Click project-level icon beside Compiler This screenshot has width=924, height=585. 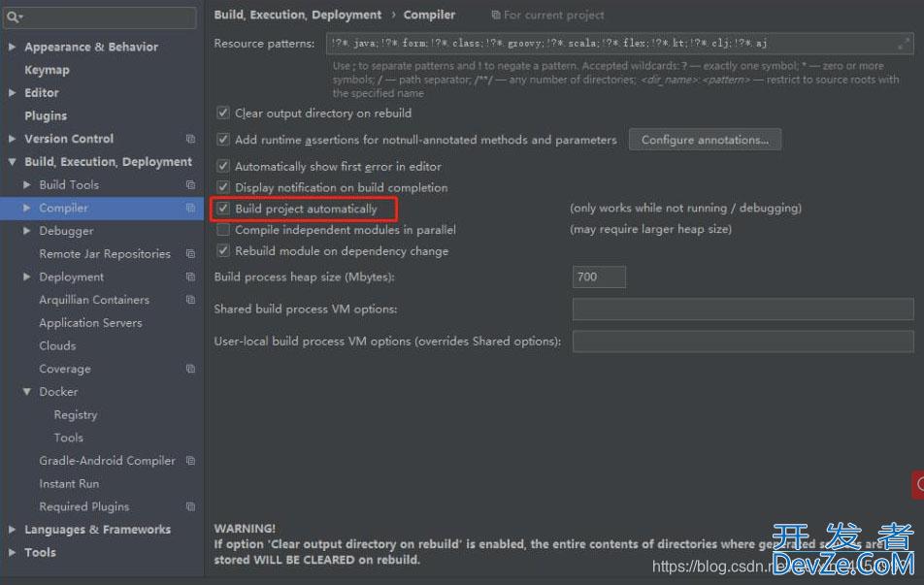(x=190, y=208)
